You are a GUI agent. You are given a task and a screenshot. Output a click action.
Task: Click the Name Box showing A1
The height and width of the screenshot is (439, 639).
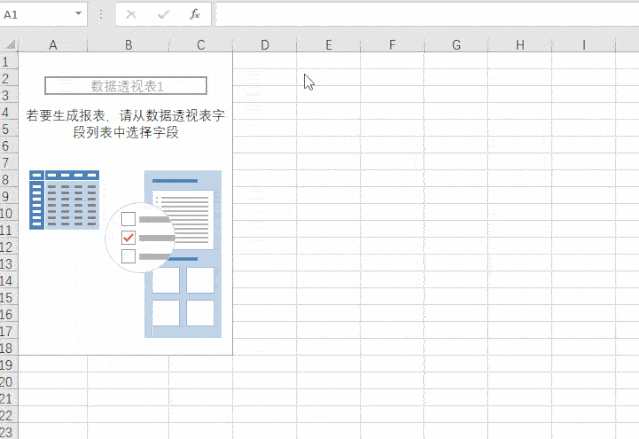(43, 15)
